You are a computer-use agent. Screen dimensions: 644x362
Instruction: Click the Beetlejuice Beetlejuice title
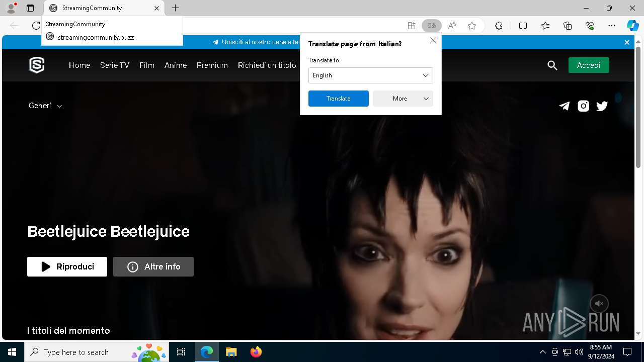point(108,231)
